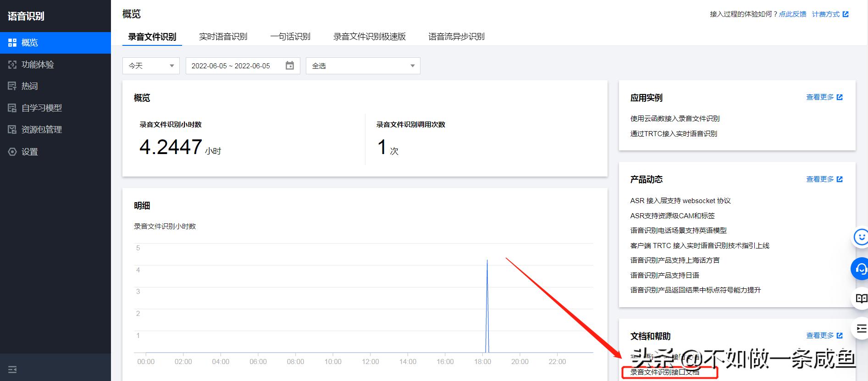Click the 录音文件识别调用次数 label
868x381 pixels.
tap(411, 125)
